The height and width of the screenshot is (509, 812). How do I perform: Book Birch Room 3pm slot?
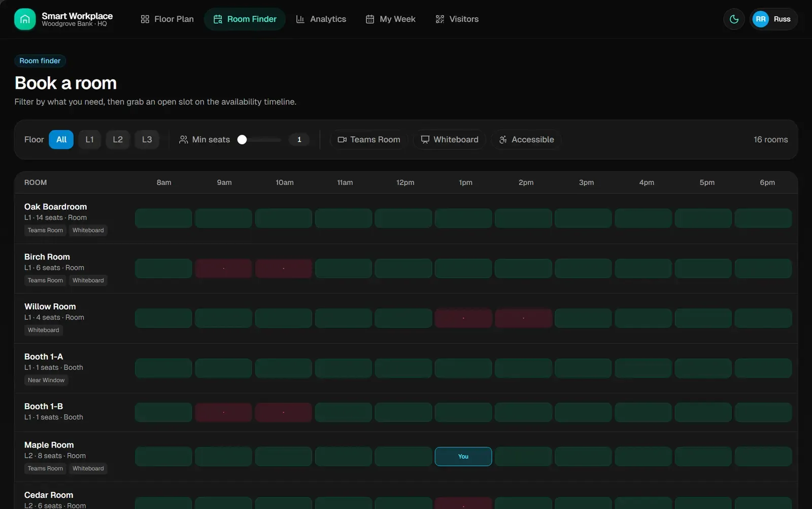click(x=583, y=268)
